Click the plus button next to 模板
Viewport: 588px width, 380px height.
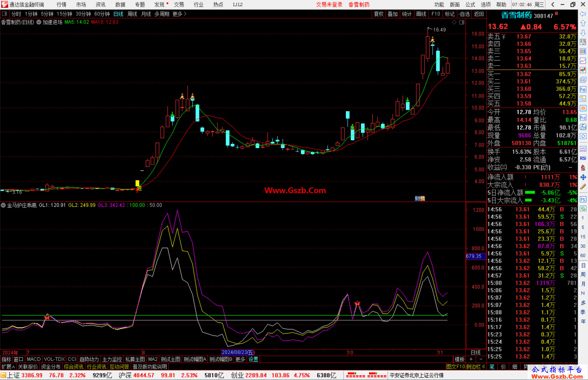pos(471,359)
